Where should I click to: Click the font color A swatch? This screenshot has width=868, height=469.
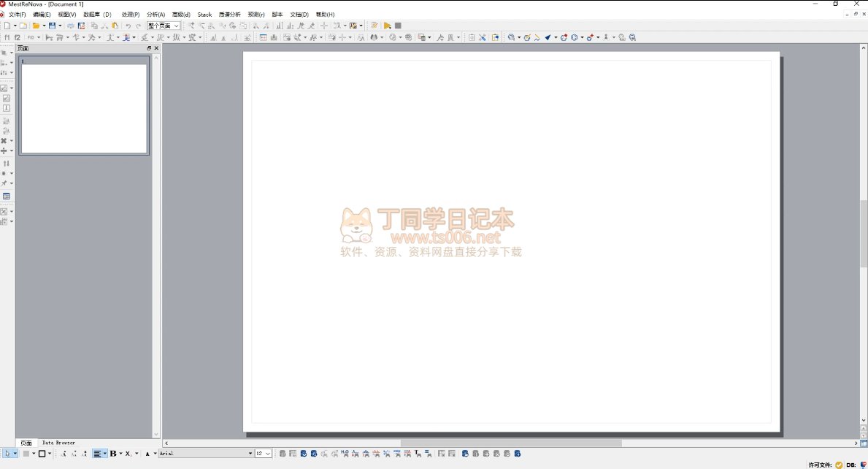[147, 454]
